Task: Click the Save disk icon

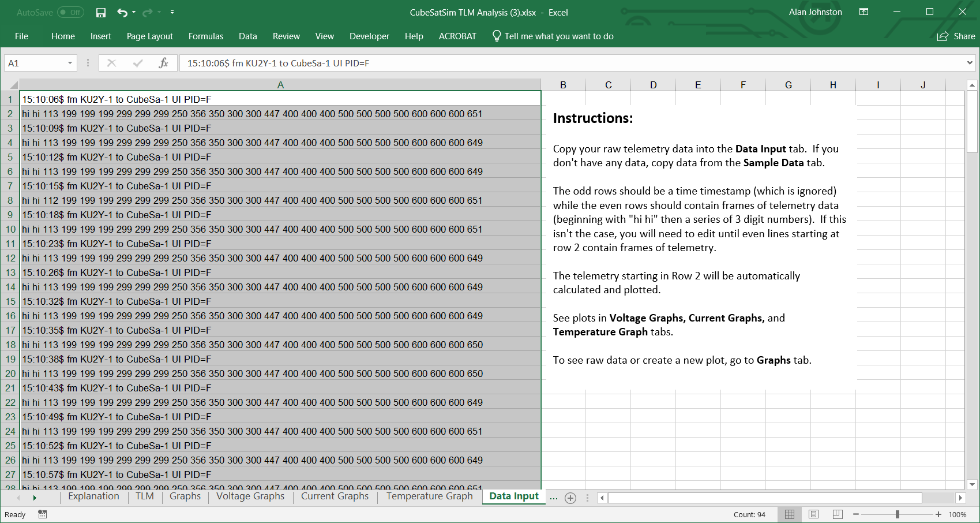Action: [x=101, y=12]
